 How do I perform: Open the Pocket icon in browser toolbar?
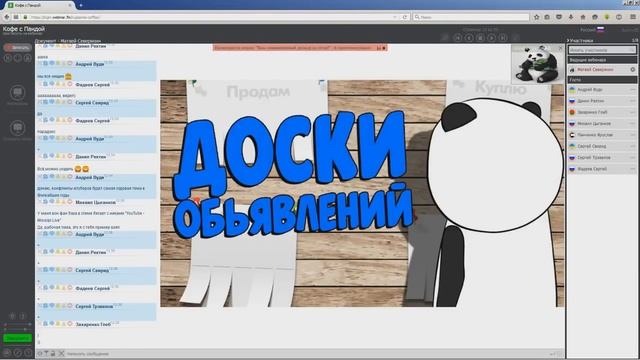pos(559,17)
